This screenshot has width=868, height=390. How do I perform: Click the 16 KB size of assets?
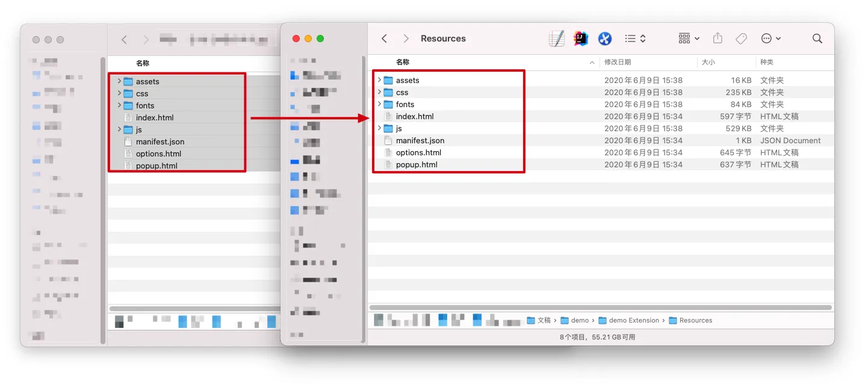pyautogui.click(x=741, y=80)
